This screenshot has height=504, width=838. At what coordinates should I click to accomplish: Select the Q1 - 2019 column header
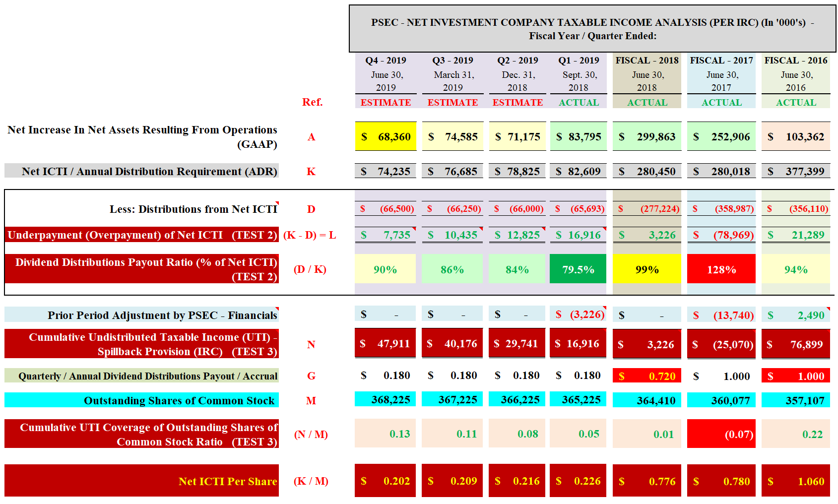(x=579, y=61)
